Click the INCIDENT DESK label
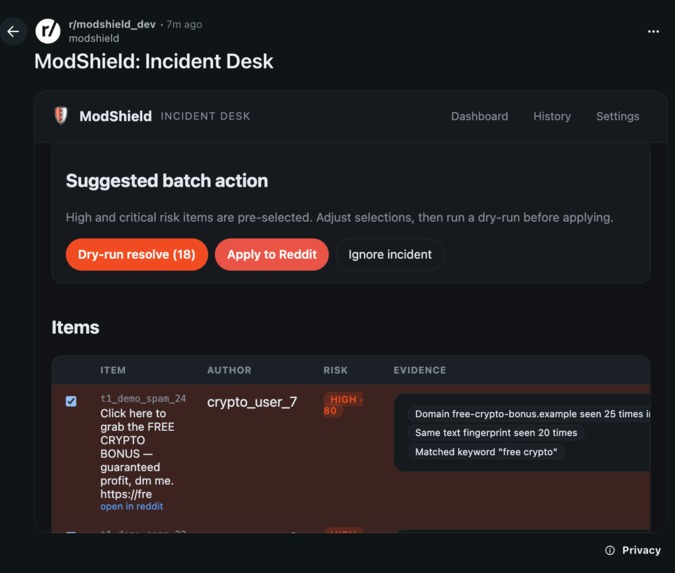Viewport: 675px width, 573px height. pos(205,116)
